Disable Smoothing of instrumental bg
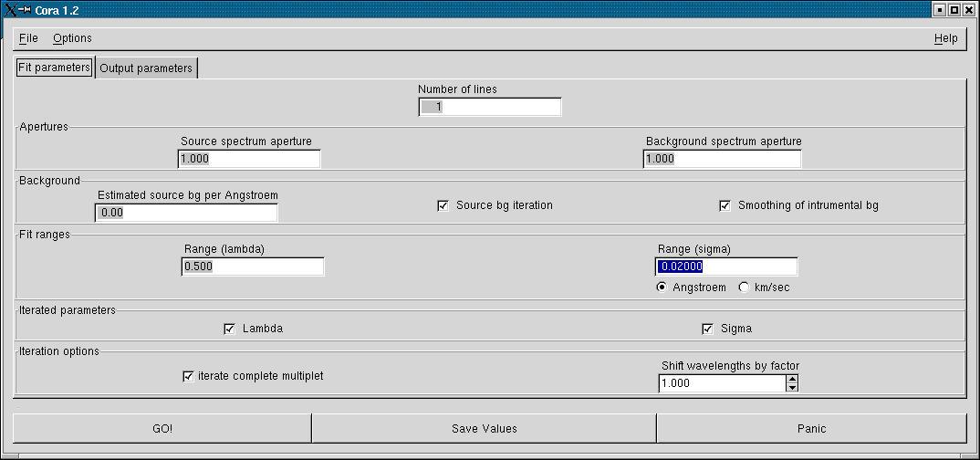 [x=725, y=205]
